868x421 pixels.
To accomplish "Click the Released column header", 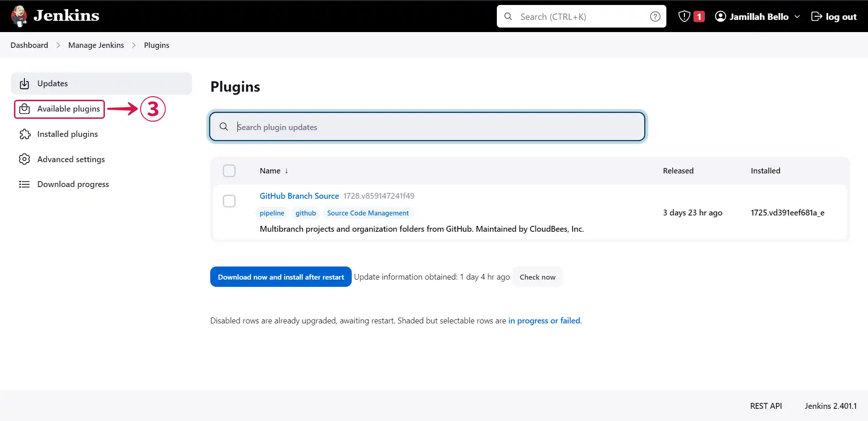I will [x=678, y=171].
